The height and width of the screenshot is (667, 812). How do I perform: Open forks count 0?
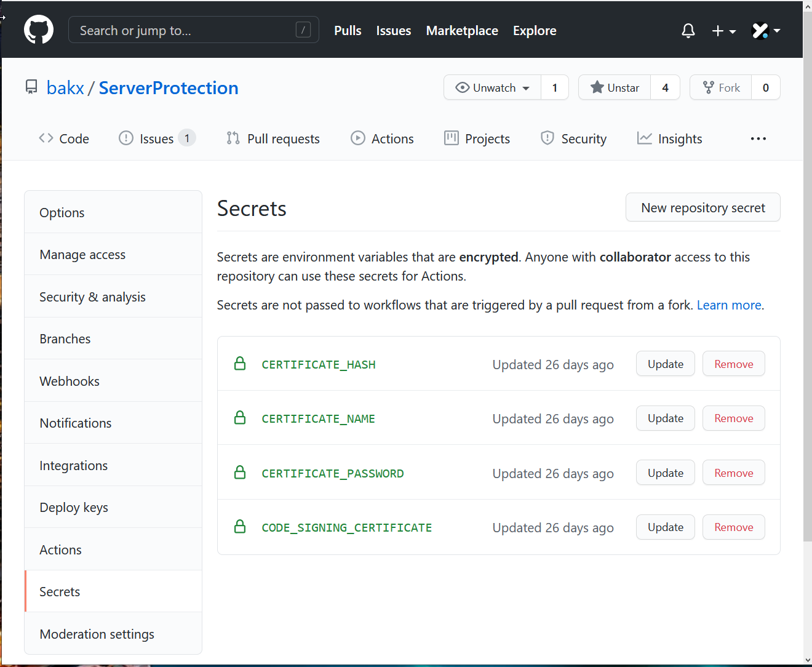[766, 87]
